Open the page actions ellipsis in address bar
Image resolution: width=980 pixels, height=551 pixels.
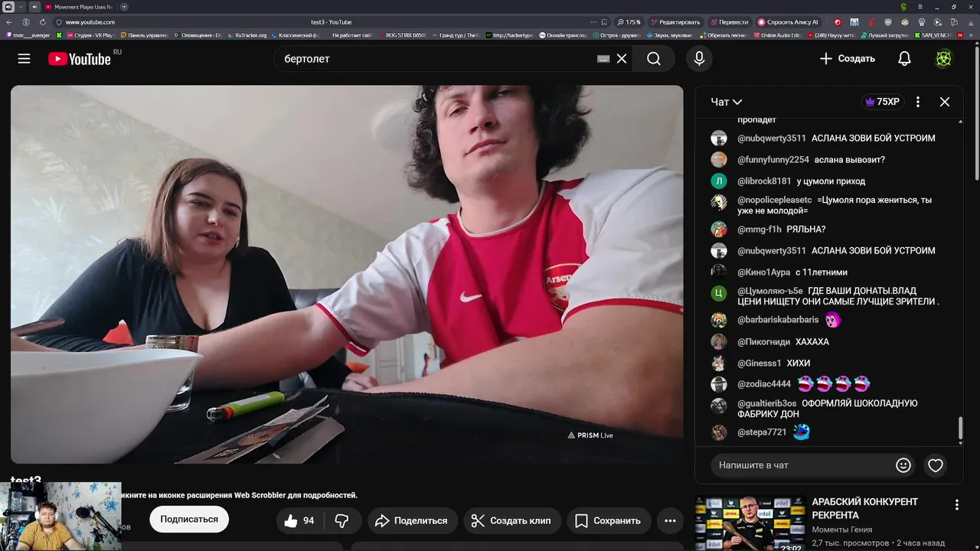coord(593,22)
